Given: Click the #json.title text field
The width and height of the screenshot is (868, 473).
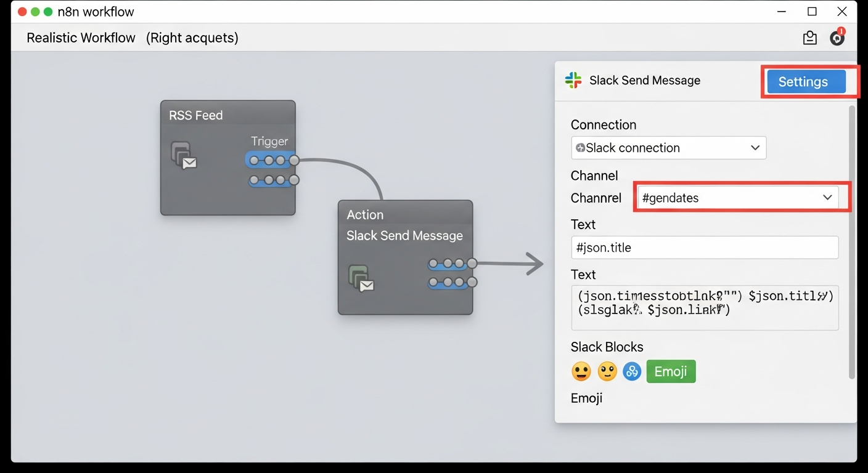Looking at the screenshot, I should click(705, 248).
